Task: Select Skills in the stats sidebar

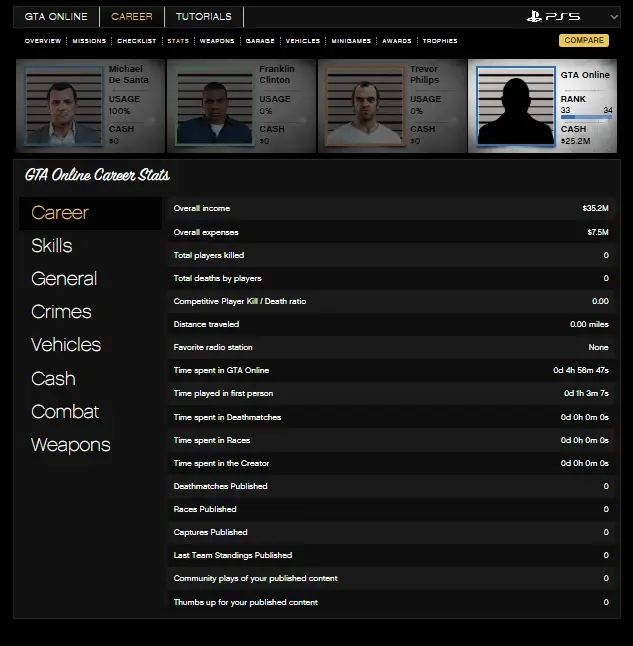Action: coord(52,246)
